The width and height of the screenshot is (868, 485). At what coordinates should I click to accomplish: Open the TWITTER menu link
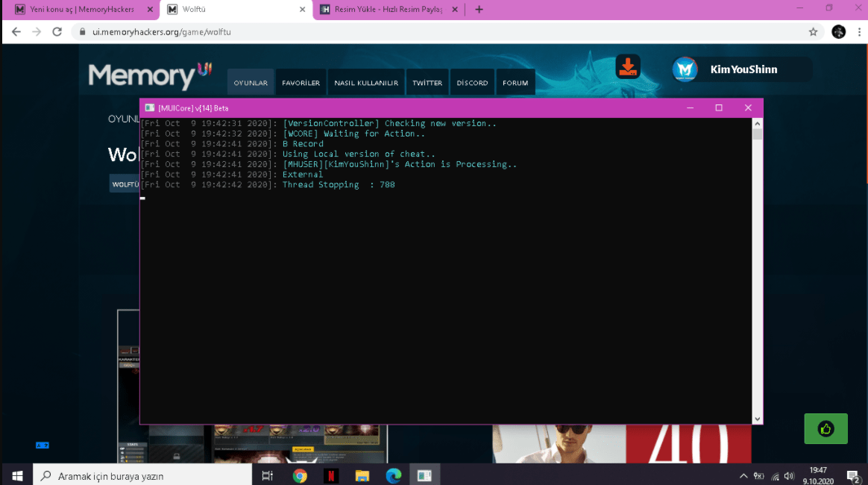point(427,83)
